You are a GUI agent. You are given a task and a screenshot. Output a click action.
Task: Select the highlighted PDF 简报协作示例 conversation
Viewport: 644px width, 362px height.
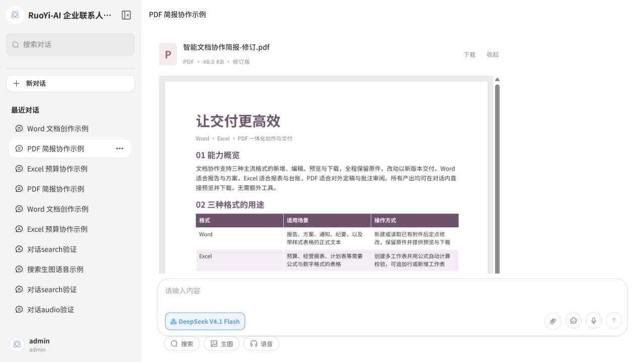[x=70, y=148]
